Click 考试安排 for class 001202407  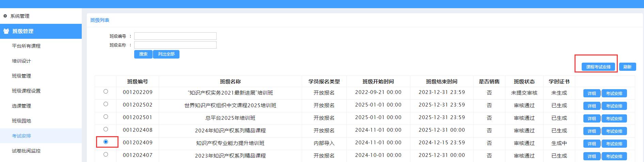[614, 157]
